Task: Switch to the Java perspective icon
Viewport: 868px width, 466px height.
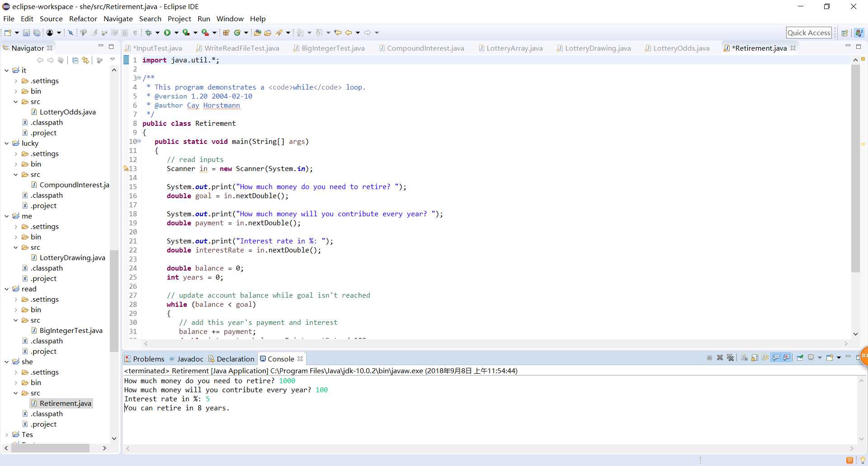Action: (x=859, y=33)
